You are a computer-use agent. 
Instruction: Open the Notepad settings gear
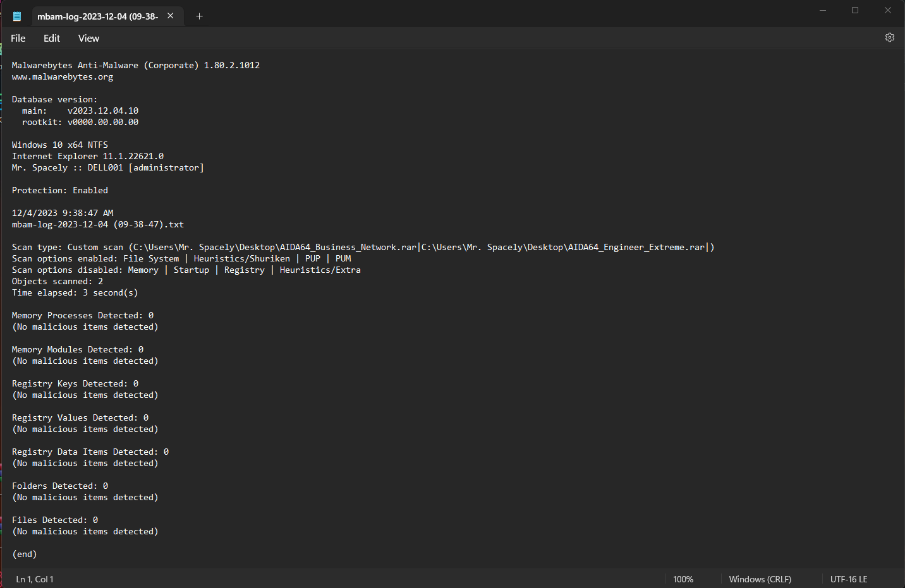point(889,38)
